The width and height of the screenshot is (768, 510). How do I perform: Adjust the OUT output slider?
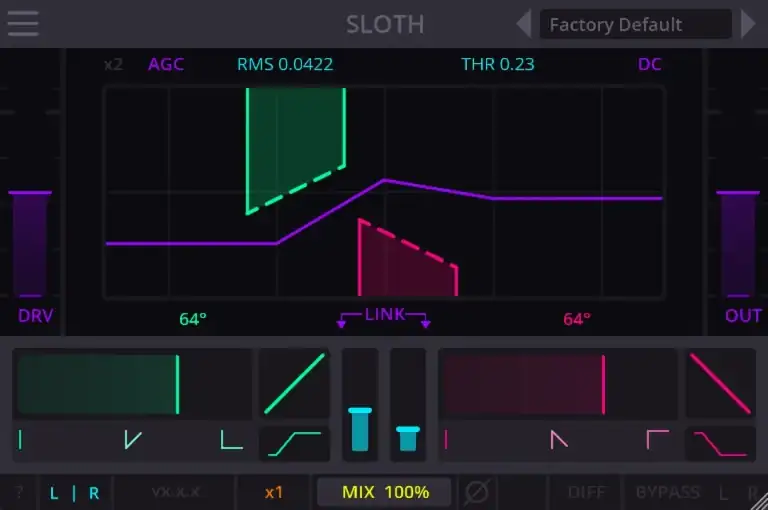738,244
